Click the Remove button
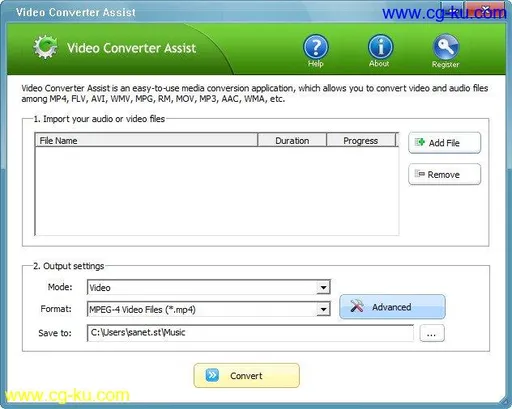 click(x=444, y=174)
